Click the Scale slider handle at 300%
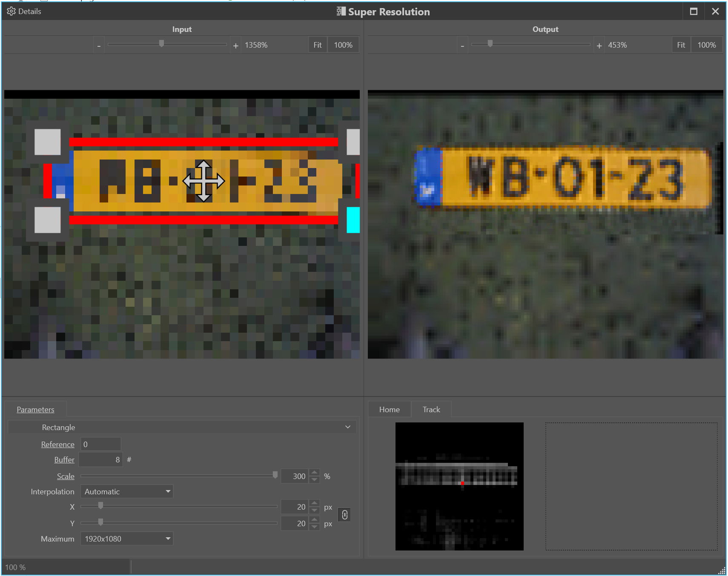728x576 pixels. point(275,475)
